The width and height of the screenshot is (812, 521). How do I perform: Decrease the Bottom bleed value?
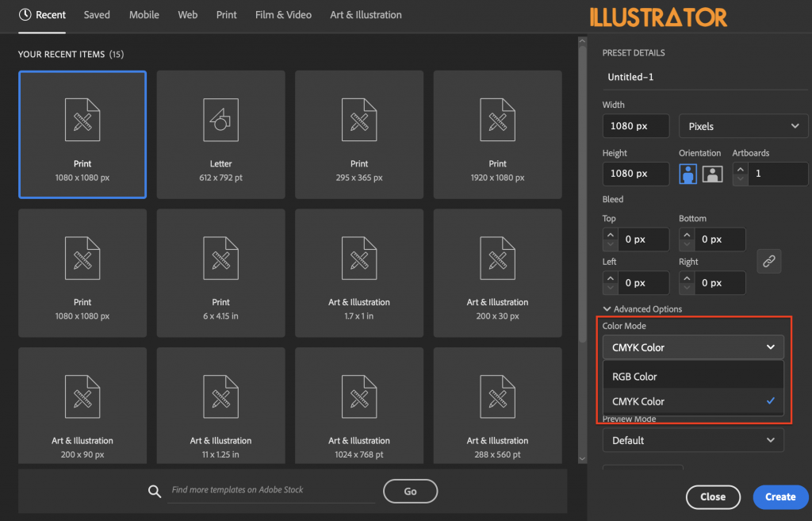(x=687, y=244)
